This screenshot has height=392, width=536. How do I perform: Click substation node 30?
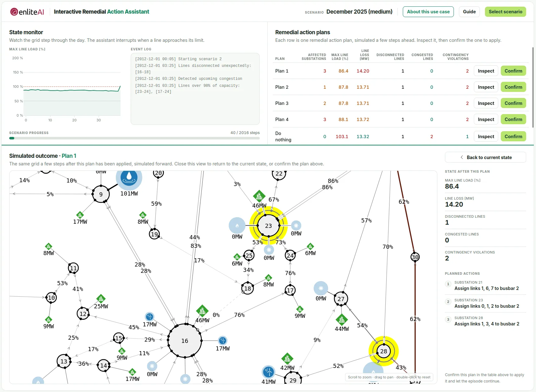point(415,257)
